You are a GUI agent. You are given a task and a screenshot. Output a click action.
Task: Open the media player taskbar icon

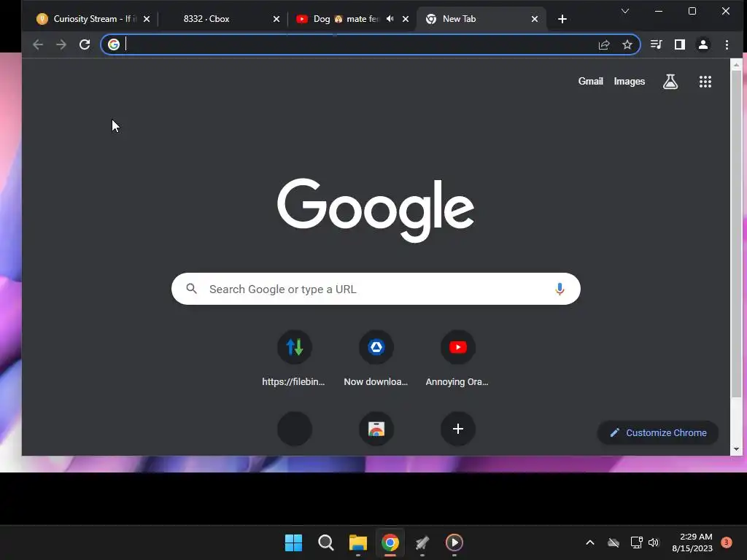point(454,542)
